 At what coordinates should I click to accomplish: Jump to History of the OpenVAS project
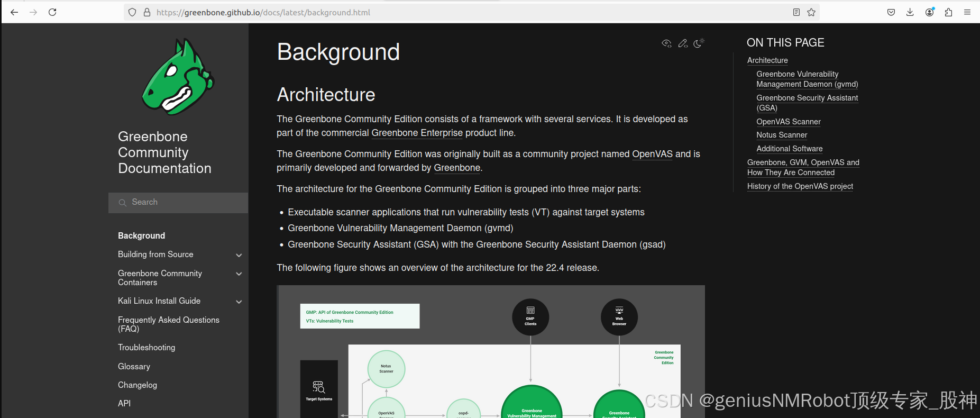click(x=800, y=186)
